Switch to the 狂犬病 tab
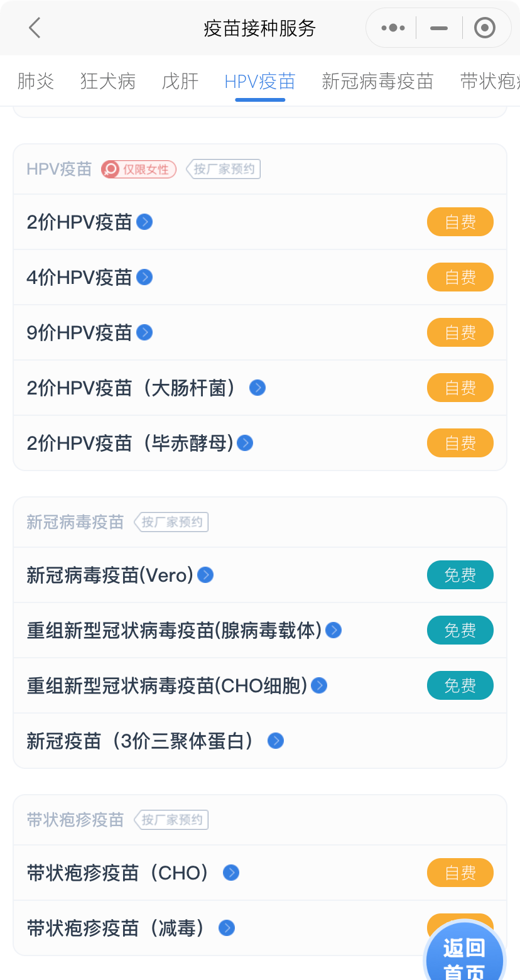 (x=108, y=81)
